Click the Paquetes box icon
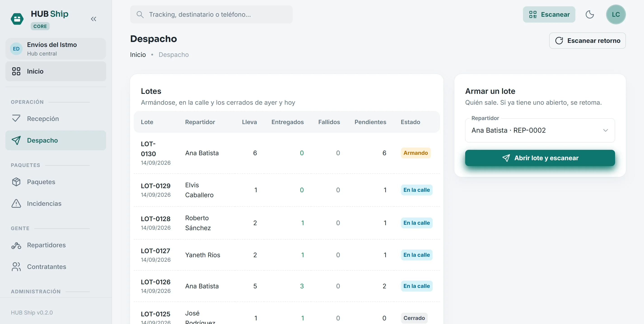The width and height of the screenshot is (644, 324). click(x=16, y=182)
